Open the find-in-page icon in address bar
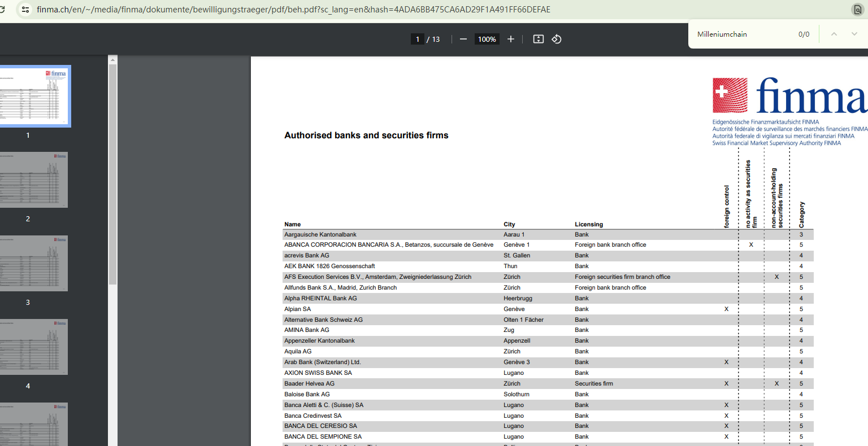The image size is (868, 446). tap(857, 10)
